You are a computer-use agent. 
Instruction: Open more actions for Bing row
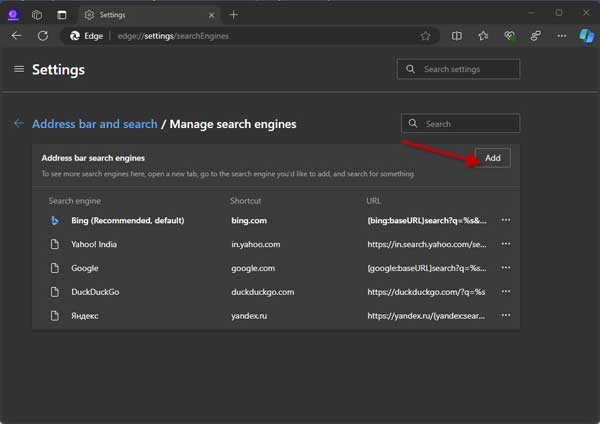pos(506,220)
